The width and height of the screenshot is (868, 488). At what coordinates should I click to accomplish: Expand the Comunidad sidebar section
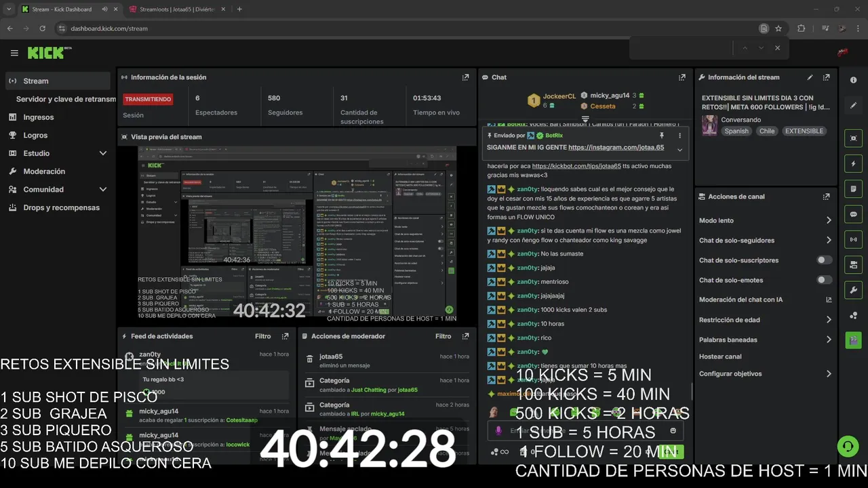tap(103, 190)
